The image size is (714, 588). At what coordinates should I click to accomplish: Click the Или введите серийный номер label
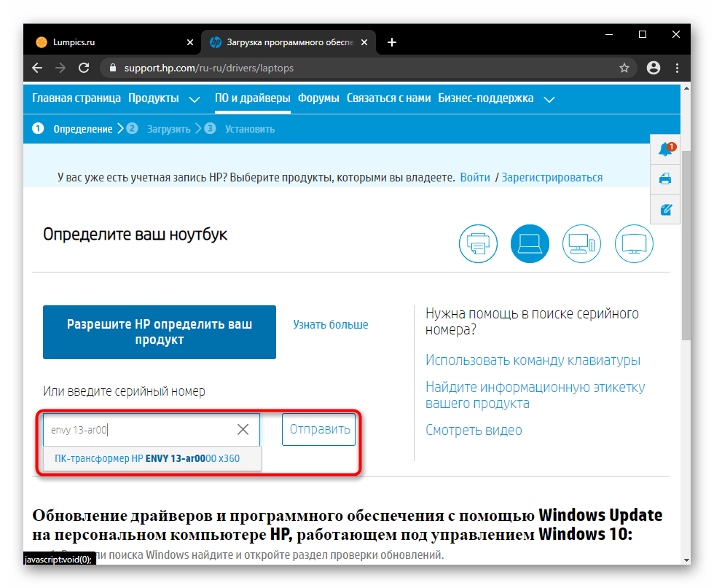124,391
